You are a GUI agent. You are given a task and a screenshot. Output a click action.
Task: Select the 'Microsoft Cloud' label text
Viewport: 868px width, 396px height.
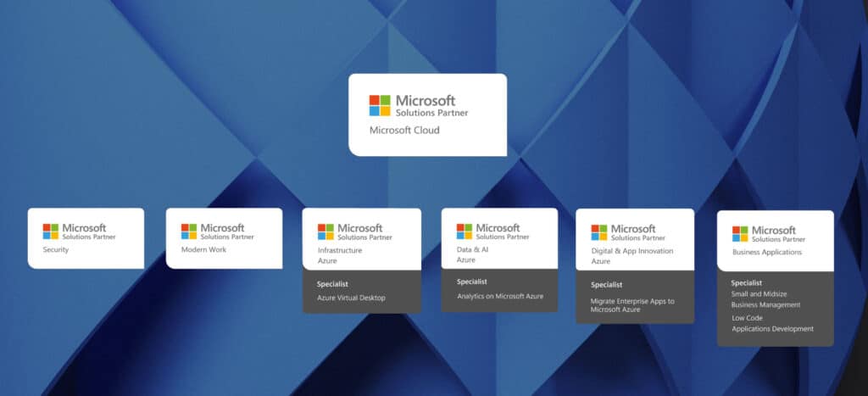point(404,130)
